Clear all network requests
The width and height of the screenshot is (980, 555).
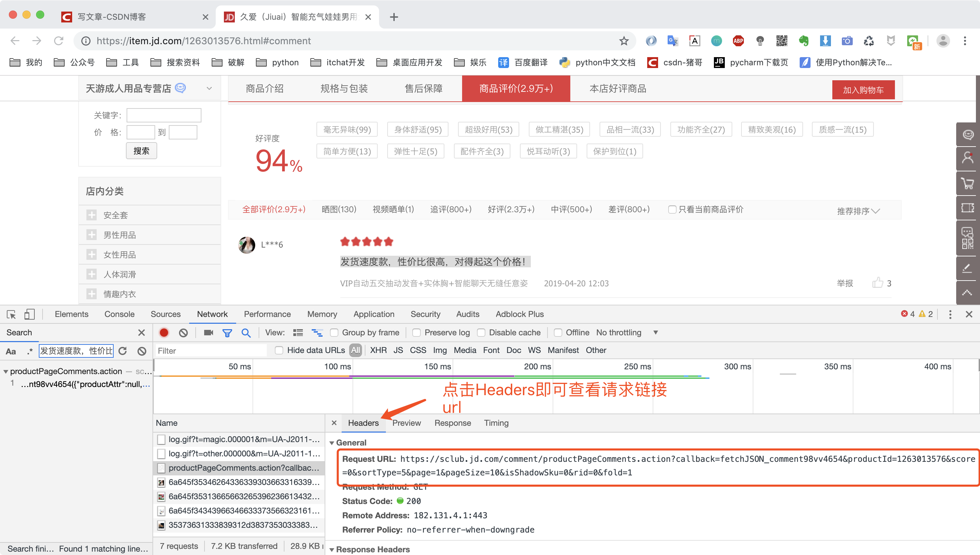[183, 332]
